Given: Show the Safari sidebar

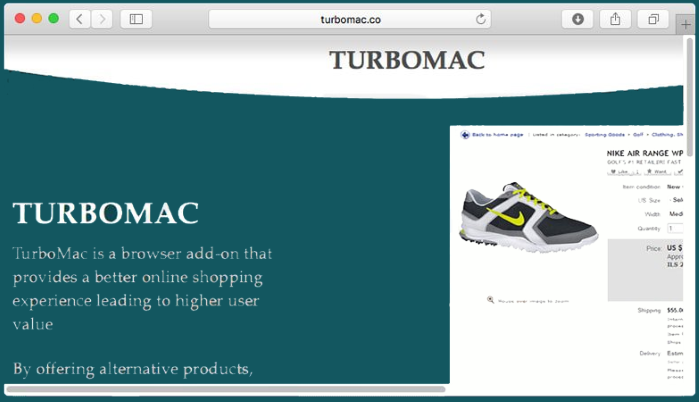Looking at the screenshot, I should pyautogui.click(x=136, y=19).
